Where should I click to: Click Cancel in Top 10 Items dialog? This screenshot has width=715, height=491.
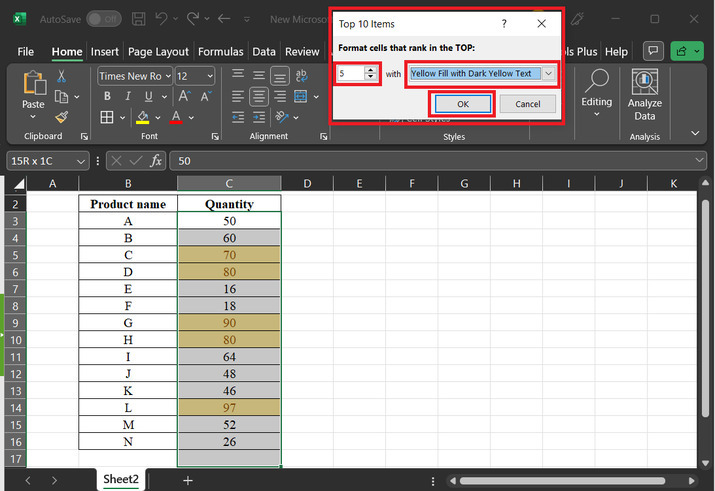527,104
